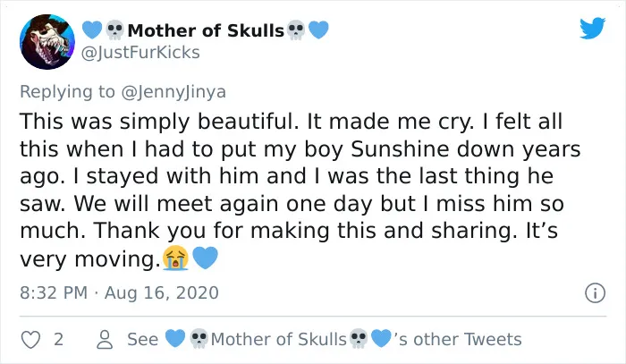Click the crying face emoji in tweet
The image size is (626, 364).
pyautogui.click(x=175, y=258)
